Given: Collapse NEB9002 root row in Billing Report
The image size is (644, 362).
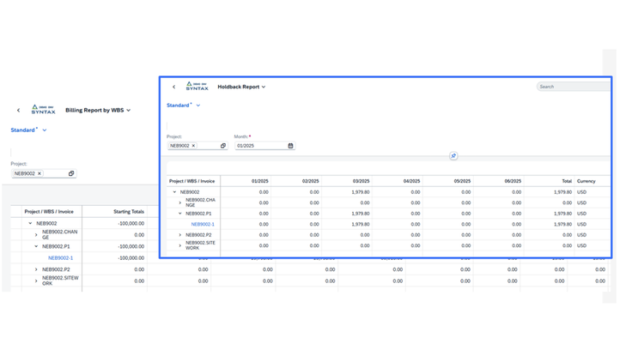Looking at the screenshot, I should click(30, 224).
